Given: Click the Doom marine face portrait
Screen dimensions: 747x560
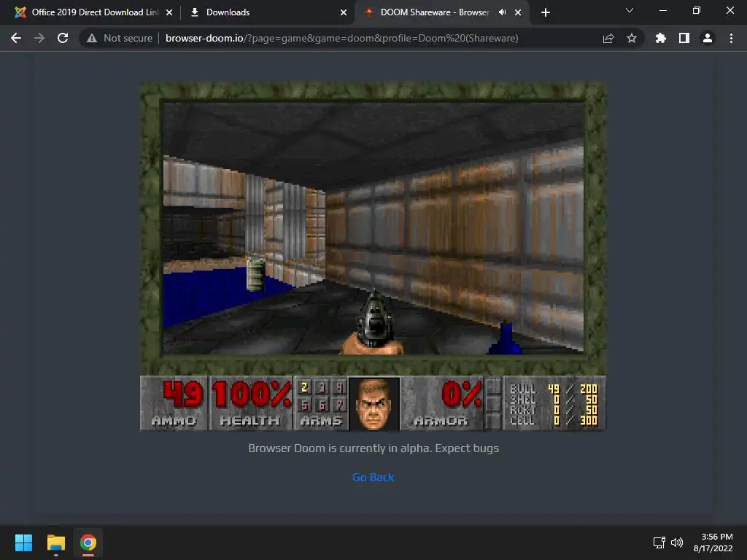Looking at the screenshot, I should click(374, 404).
